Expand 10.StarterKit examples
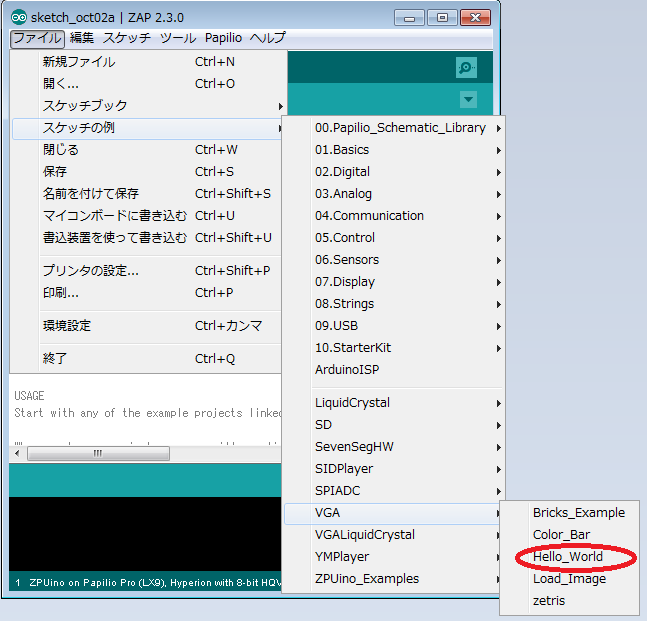This screenshot has height=621, width=647. (394, 348)
